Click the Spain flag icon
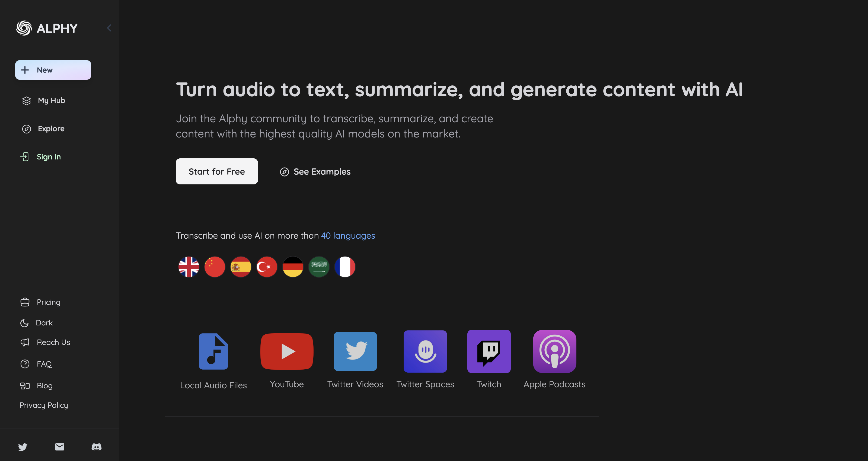The width and height of the screenshot is (868, 461). pos(241,267)
